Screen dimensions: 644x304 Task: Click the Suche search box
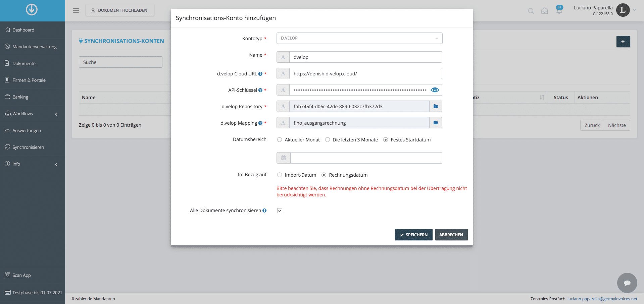tap(120, 62)
